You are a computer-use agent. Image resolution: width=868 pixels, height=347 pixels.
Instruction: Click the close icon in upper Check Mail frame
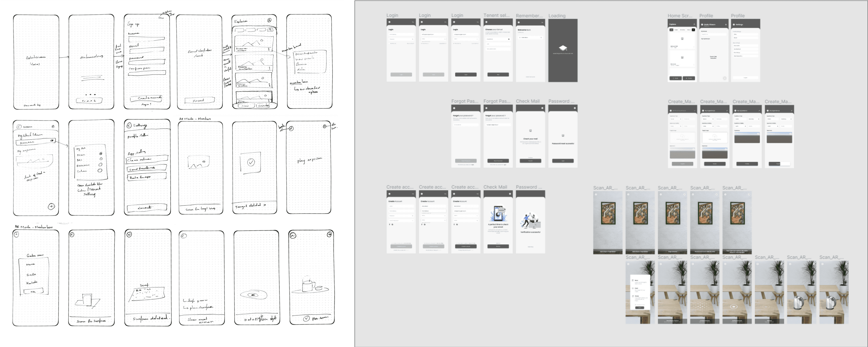pyautogui.click(x=542, y=108)
